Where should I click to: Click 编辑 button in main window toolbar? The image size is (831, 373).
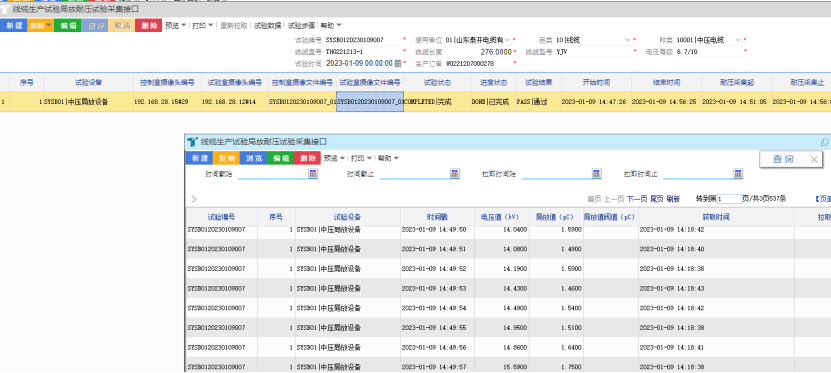click(x=68, y=25)
